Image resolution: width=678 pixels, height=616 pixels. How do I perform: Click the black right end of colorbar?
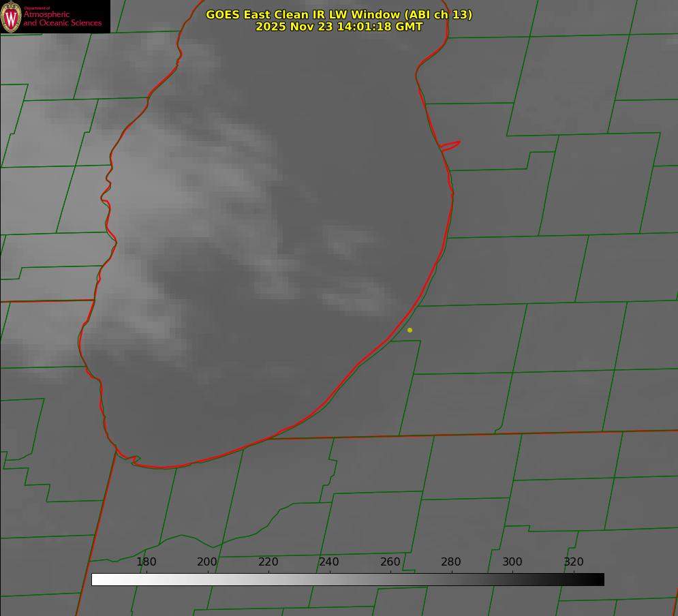tap(599, 580)
